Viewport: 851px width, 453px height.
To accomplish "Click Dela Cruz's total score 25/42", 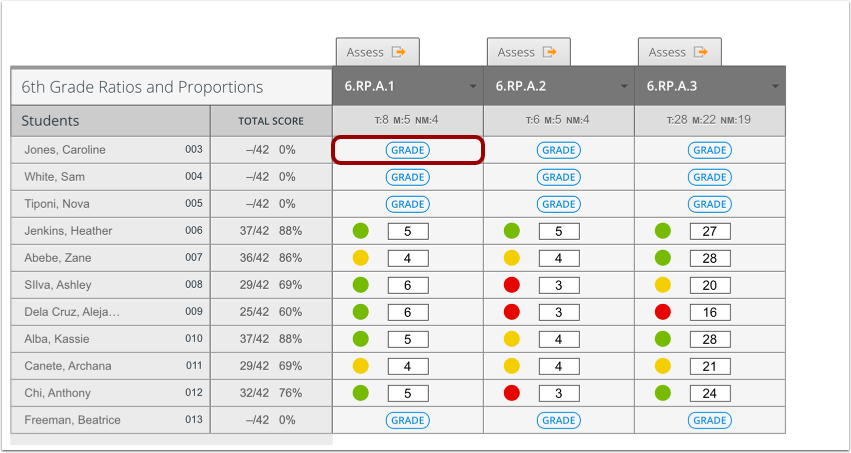I will (254, 312).
